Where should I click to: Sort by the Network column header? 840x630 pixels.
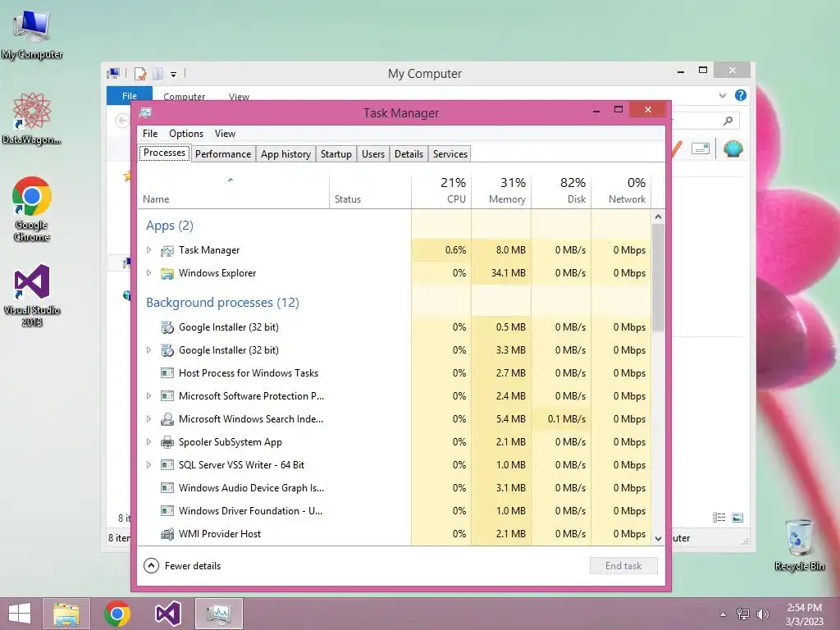point(622,190)
